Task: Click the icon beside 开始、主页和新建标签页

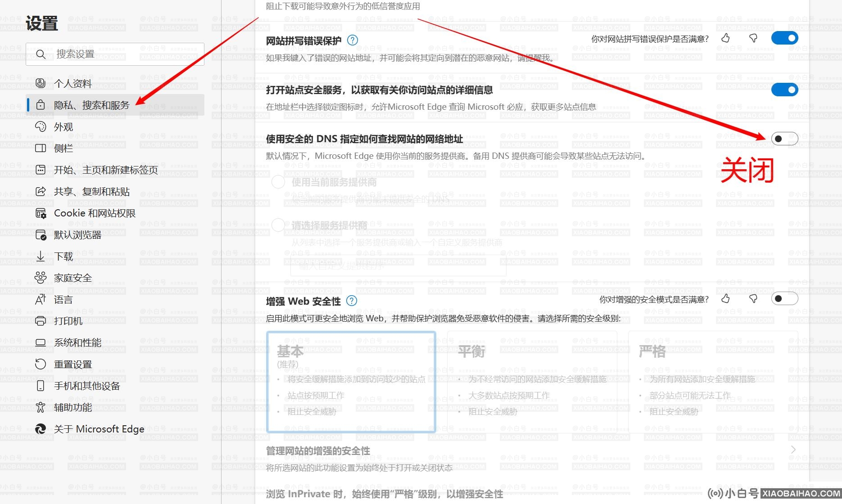Action: (41, 170)
